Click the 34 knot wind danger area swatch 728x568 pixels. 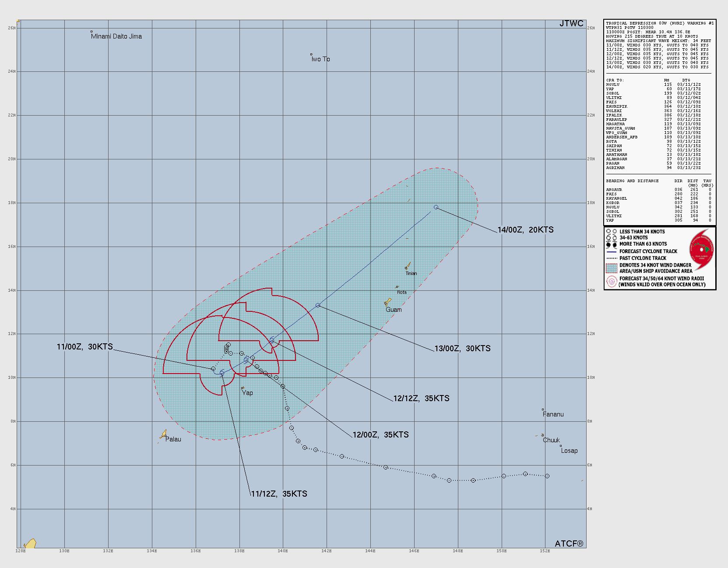tap(612, 268)
